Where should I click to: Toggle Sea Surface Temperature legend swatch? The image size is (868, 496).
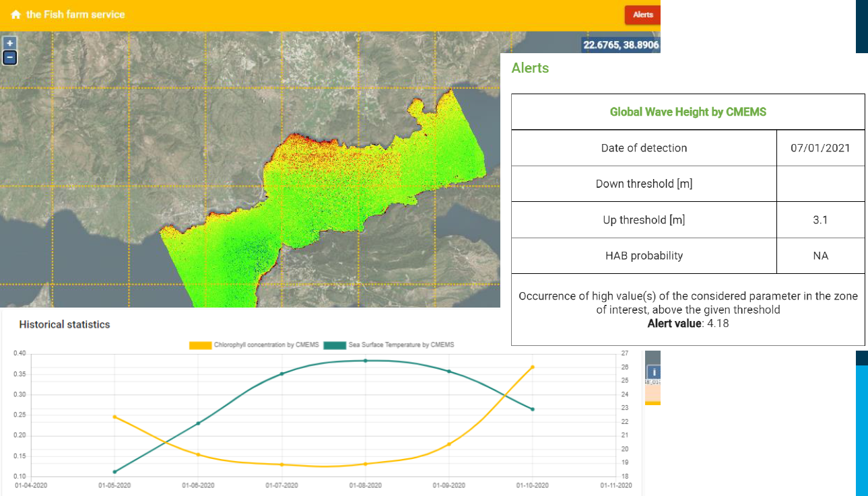coord(335,345)
